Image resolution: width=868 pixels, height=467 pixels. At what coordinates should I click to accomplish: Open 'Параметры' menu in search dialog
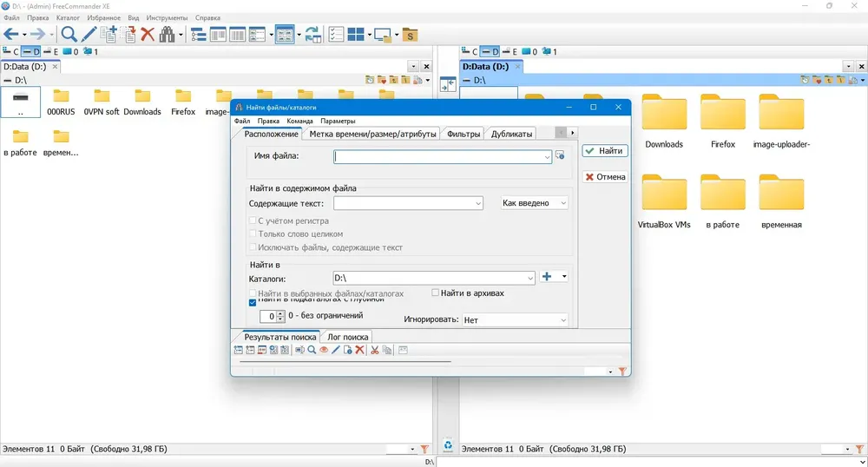[x=338, y=121]
